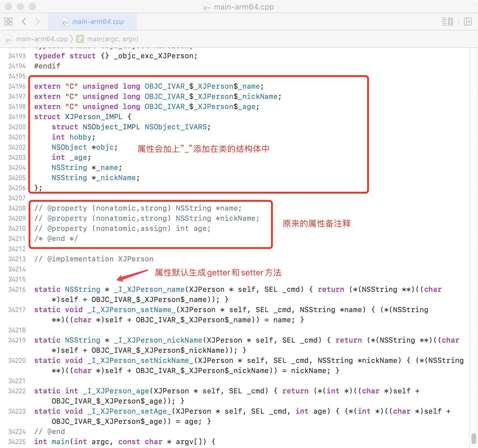Click *_nickName member on line 34205
The image size is (478, 448).
coord(114,178)
